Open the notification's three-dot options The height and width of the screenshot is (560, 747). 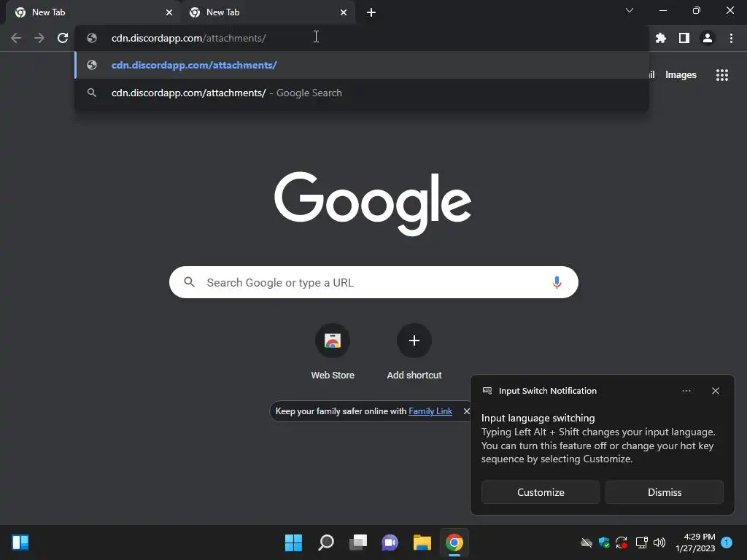(686, 391)
